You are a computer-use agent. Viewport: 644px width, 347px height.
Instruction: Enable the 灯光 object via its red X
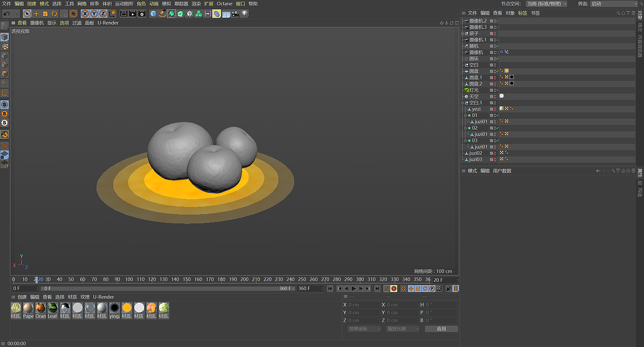pyautogui.click(x=497, y=90)
